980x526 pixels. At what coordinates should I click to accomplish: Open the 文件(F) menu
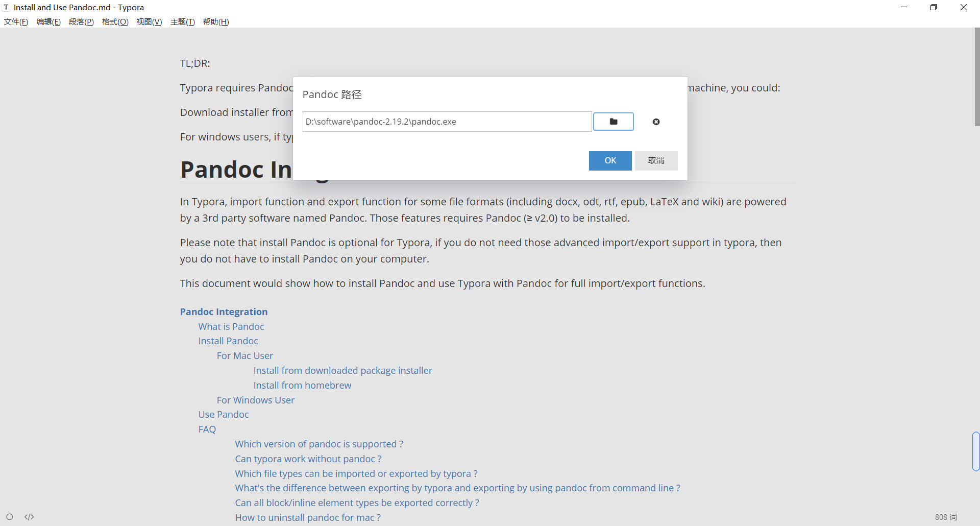tap(16, 21)
